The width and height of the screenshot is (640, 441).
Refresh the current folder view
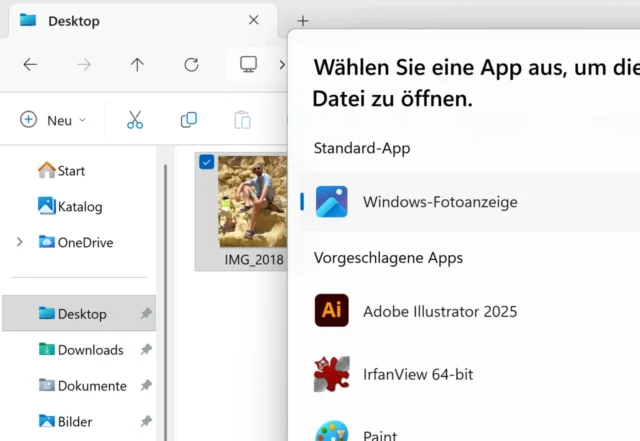[191, 64]
